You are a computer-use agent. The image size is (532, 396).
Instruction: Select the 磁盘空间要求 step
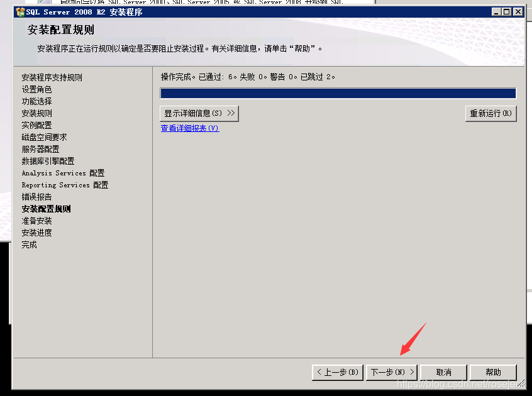(44, 137)
